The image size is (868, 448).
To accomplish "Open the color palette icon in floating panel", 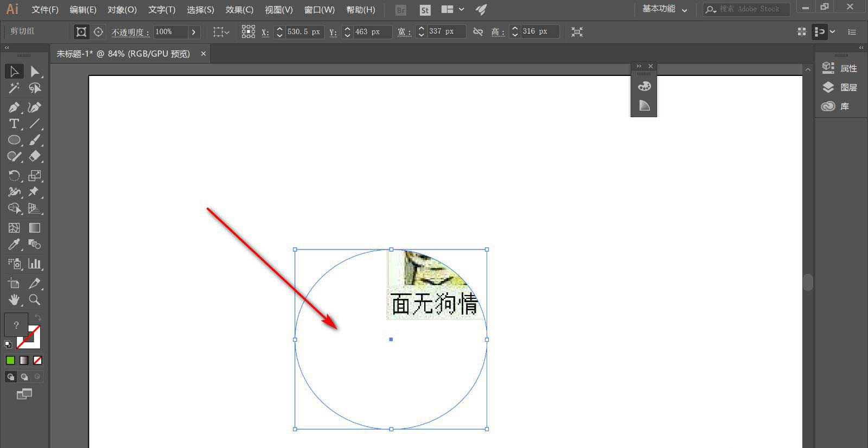I will (x=644, y=86).
